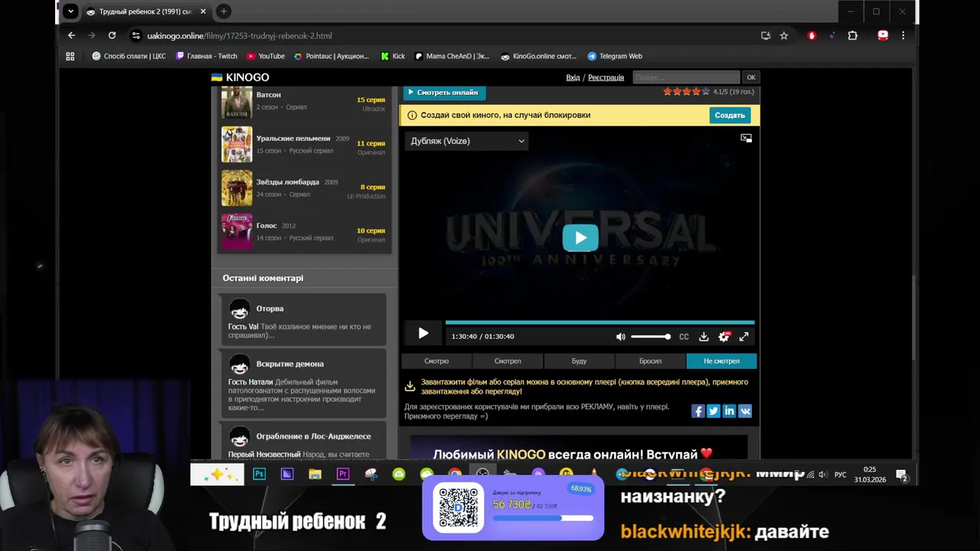
Task: Click the address bar URL
Action: point(240,36)
